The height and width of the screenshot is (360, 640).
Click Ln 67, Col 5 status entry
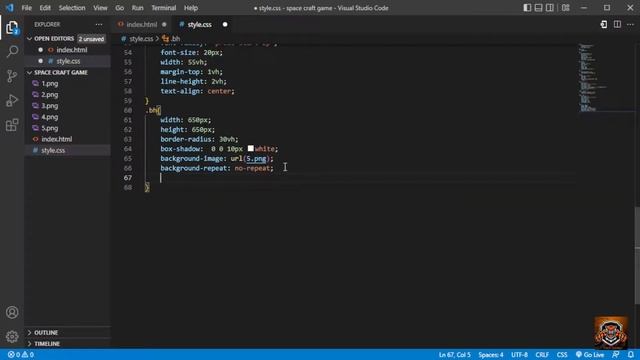pos(454,355)
